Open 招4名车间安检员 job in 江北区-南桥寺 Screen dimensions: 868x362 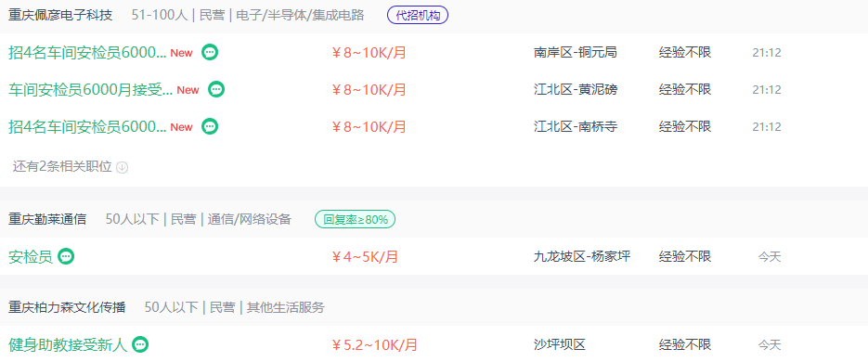(87, 126)
